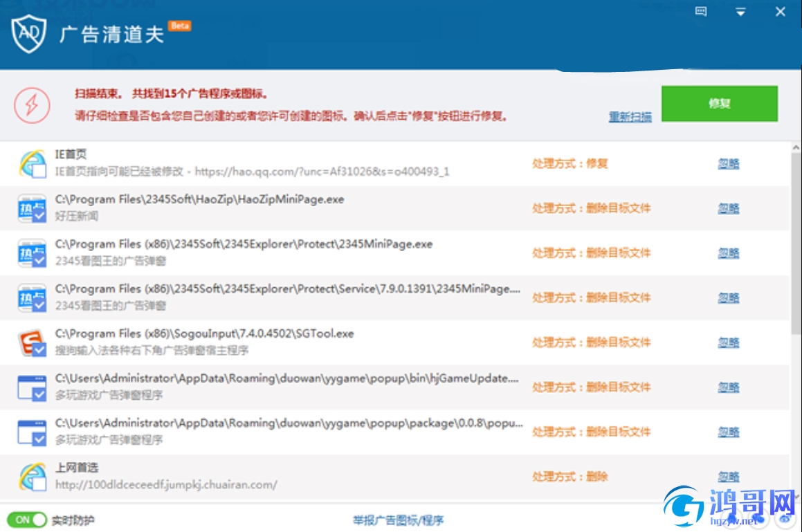802x532 pixels.
Task: Ignore the Protect\2345MiniPage.exe entry
Action: tap(729, 253)
